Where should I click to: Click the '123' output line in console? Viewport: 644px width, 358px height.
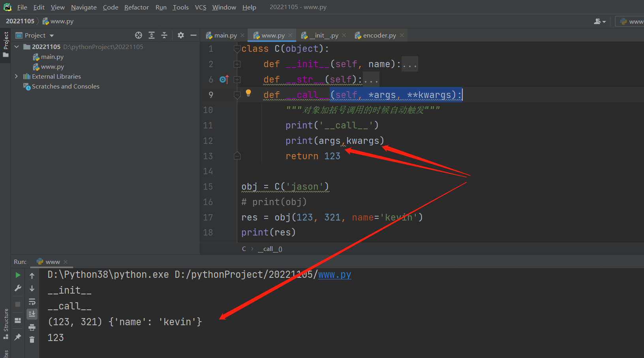[x=56, y=338]
